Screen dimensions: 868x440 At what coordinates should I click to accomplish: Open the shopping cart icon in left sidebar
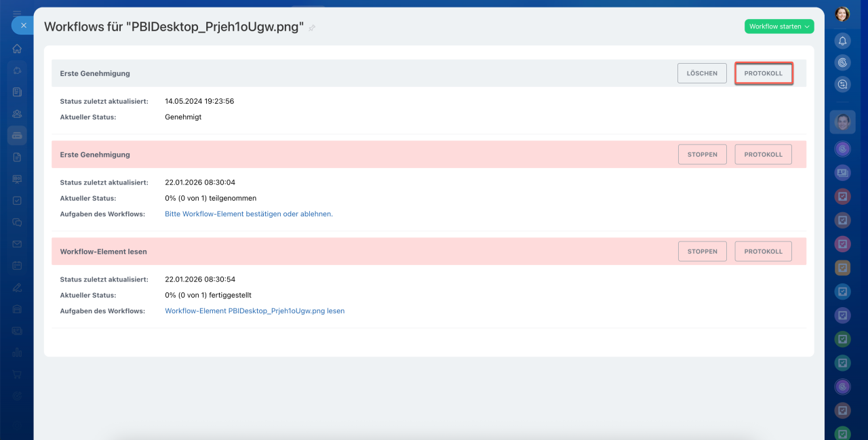17,374
